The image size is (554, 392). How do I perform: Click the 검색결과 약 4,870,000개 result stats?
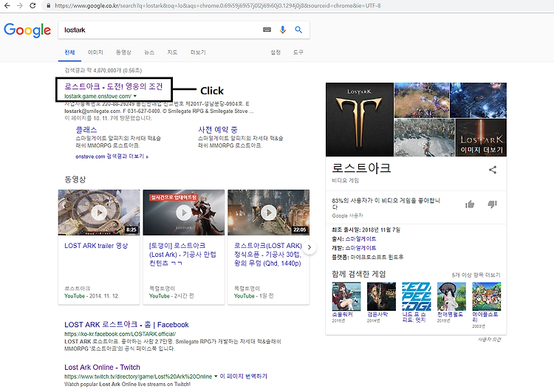pos(103,71)
